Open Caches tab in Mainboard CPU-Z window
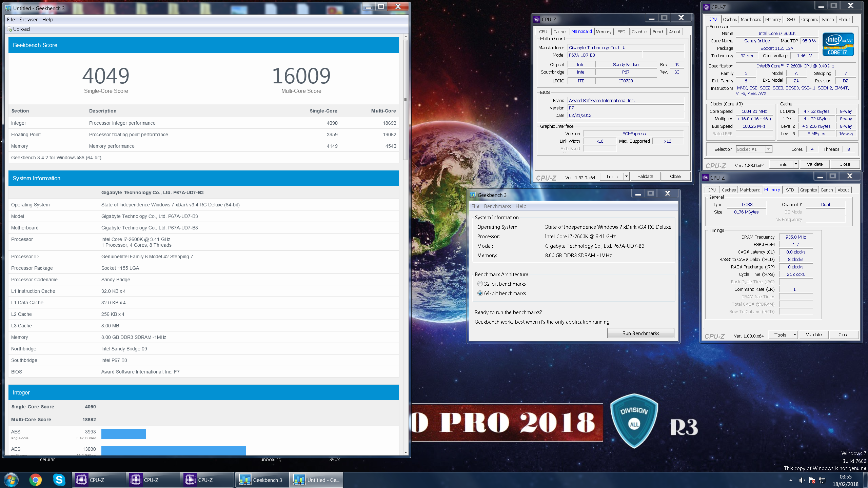Image resolution: width=868 pixels, height=488 pixels. pos(560,32)
